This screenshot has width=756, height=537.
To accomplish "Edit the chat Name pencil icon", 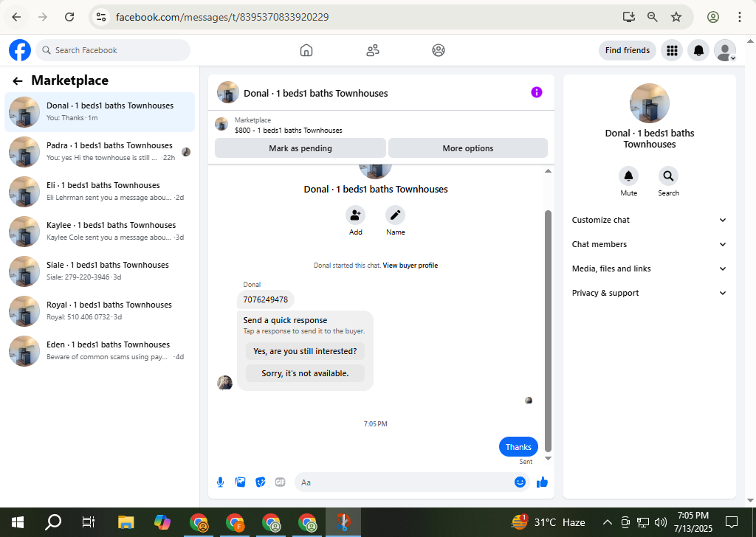I will pos(396,215).
